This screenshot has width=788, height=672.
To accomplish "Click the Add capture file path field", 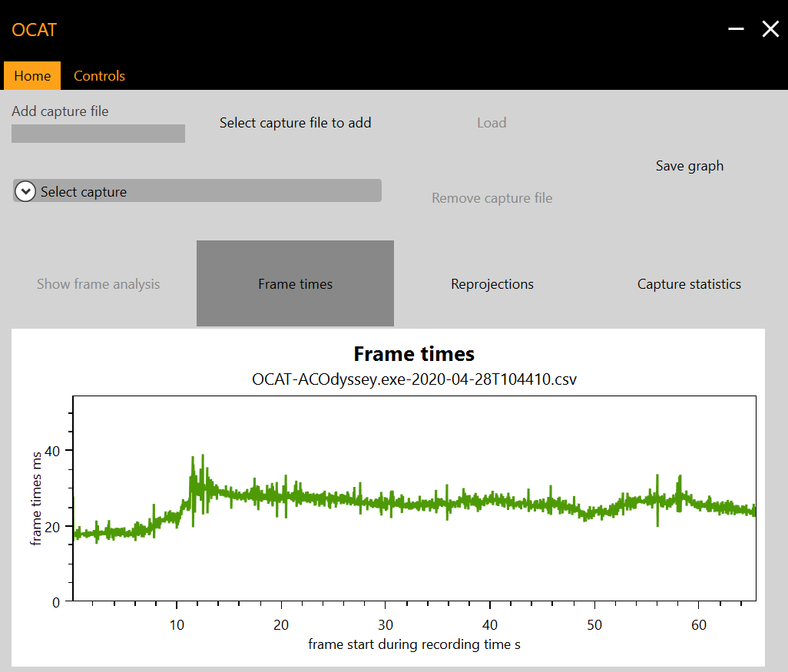I will pyautogui.click(x=98, y=134).
